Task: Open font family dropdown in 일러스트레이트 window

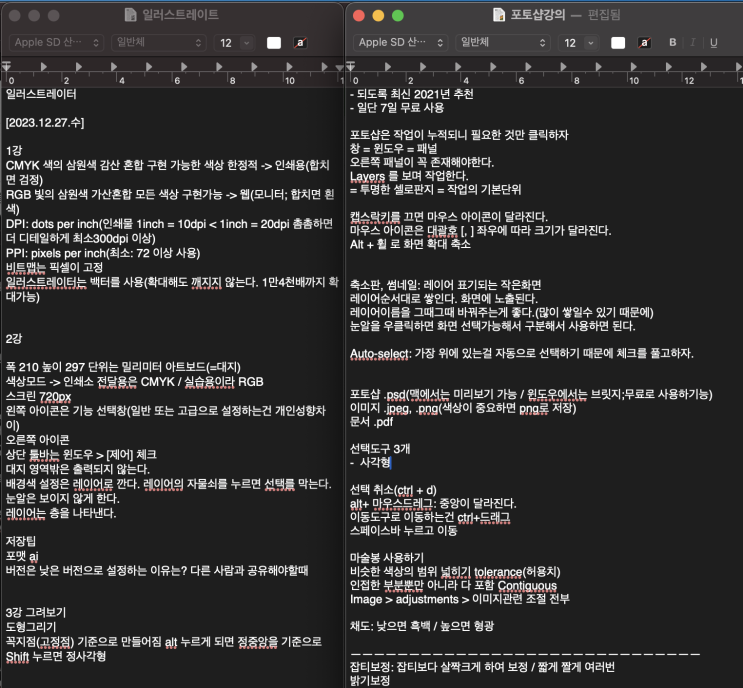Action: (56, 43)
